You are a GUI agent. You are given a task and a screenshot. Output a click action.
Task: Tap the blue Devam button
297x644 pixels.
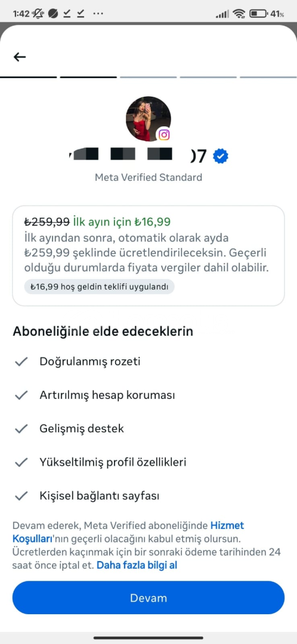(x=148, y=597)
